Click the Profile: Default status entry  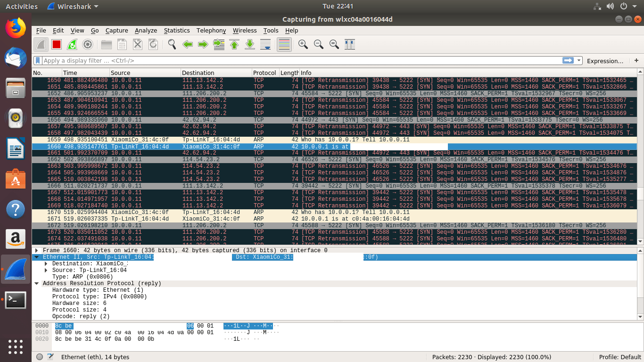pos(620,357)
